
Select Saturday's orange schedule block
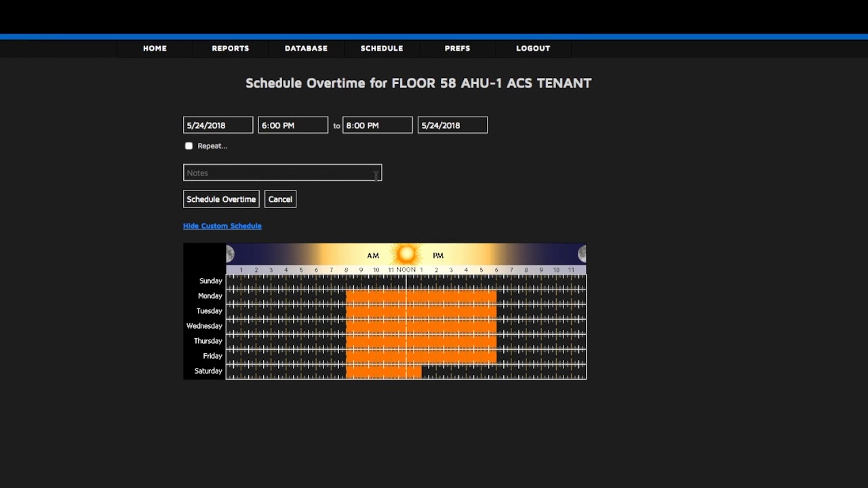[x=383, y=371]
